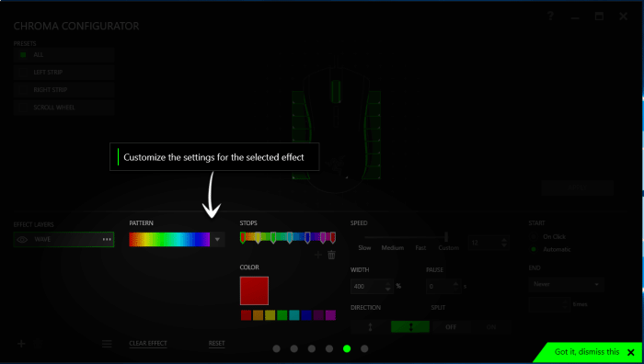Adjust the Pause seconds stepper arrows
This screenshot has height=364, width=644.
455,287
